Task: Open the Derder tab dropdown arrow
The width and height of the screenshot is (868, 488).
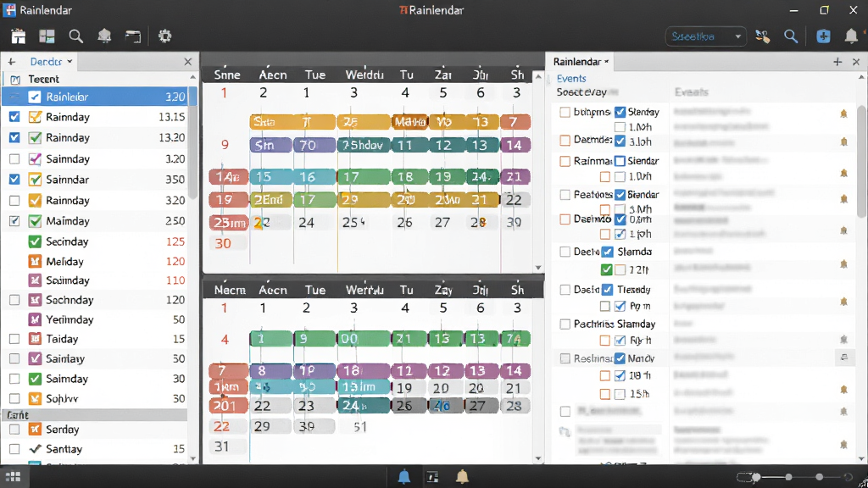Action: [x=70, y=61]
